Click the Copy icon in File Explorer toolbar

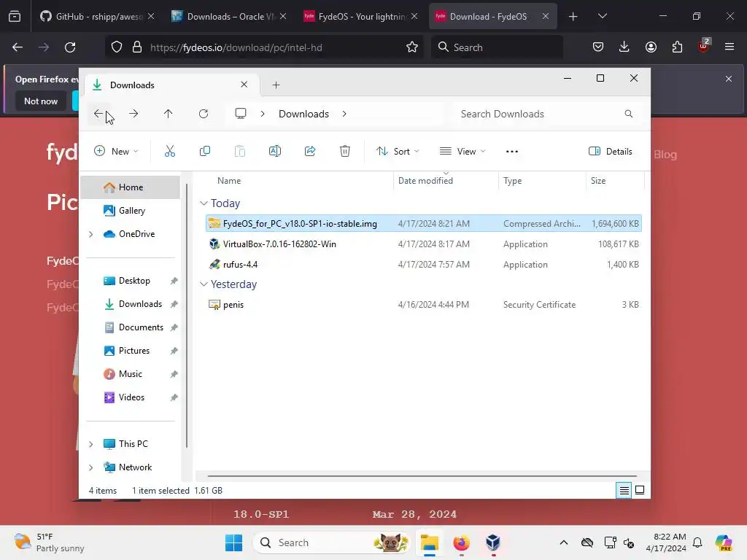[x=205, y=152]
